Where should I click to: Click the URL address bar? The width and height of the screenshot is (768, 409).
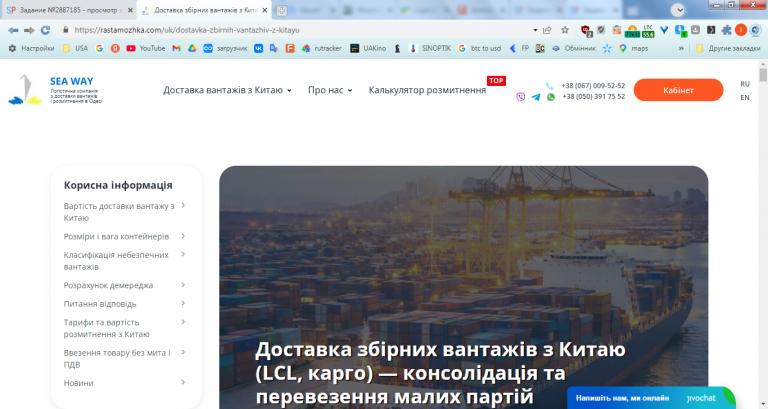point(299,30)
